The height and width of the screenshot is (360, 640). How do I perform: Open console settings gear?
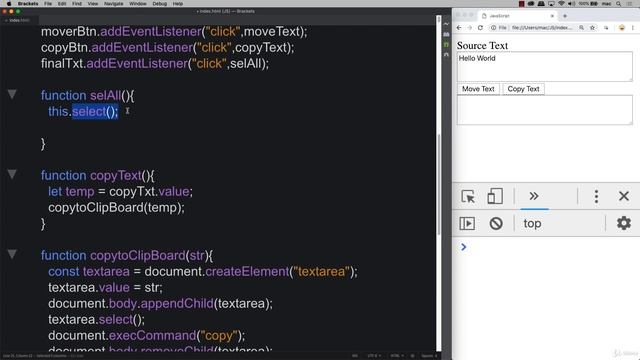click(624, 223)
